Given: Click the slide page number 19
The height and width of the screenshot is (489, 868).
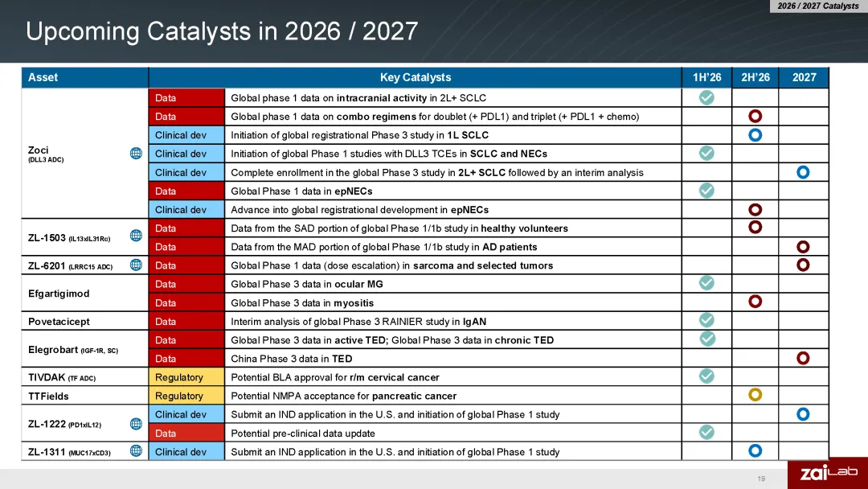Looking at the screenshot, I should 761,479.
